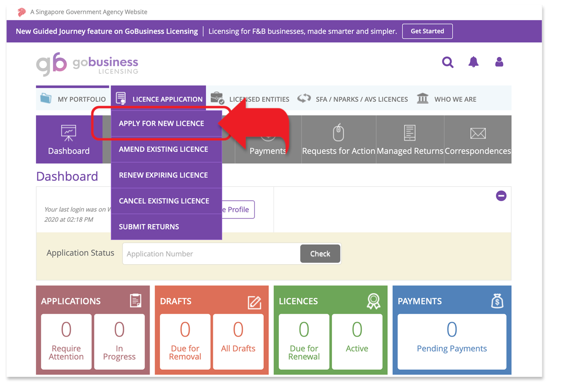Click the purple Dashboard page heading
Image resolution: width=588 pixels, height=385 pixels.
point(67,176)
